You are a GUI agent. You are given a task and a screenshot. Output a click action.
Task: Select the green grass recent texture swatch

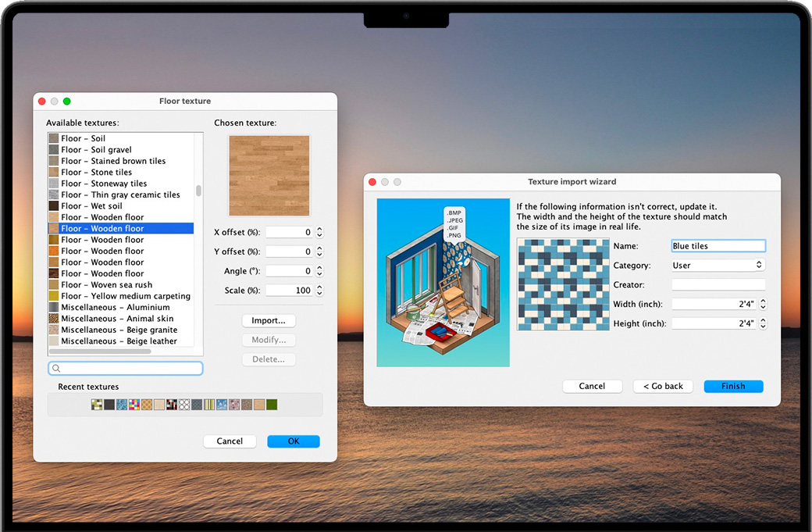point(272,405)
